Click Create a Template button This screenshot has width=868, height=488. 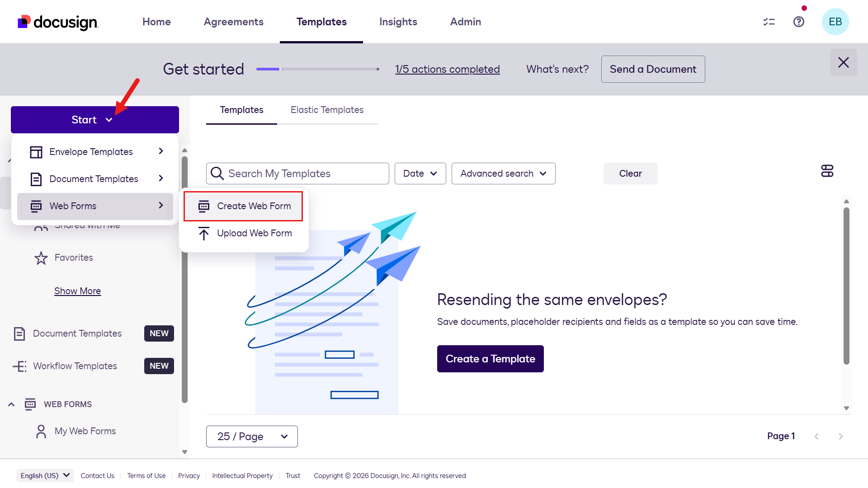pos(491,359)
